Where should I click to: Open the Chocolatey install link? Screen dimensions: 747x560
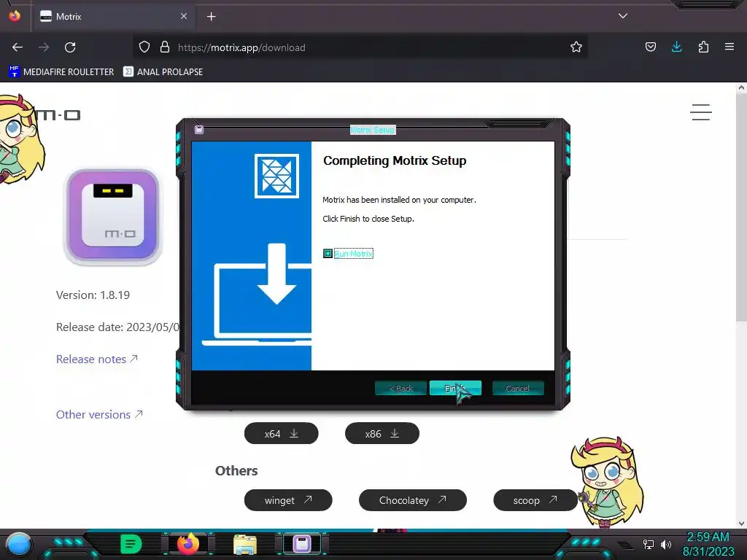[413, 500]
